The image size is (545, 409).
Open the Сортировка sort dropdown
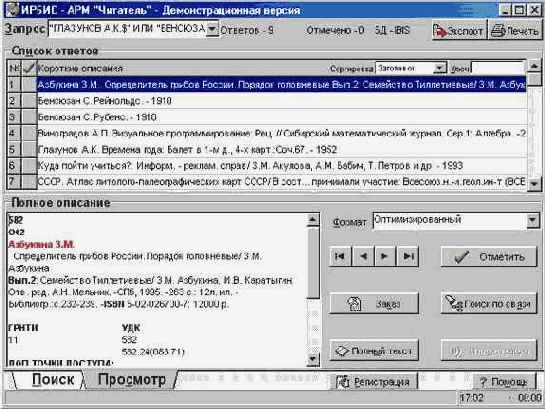(440, 68)
